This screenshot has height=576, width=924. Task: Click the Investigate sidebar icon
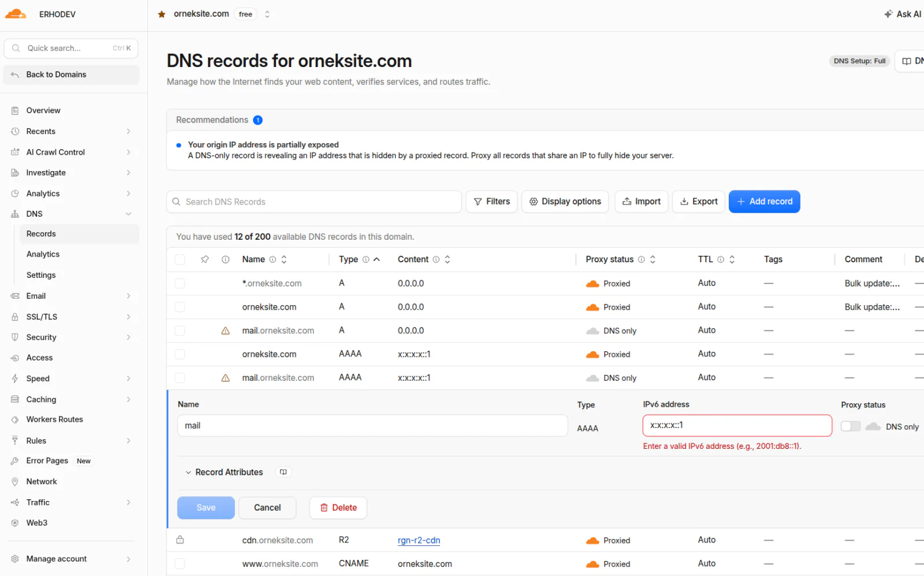(15, 173)
